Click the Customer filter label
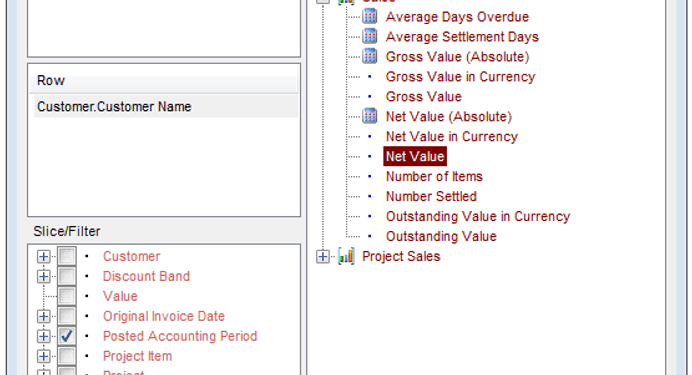 point(132,256)
